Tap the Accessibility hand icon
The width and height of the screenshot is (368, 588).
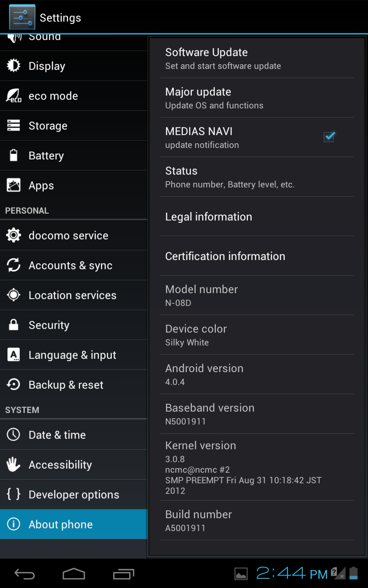point(14,464)
